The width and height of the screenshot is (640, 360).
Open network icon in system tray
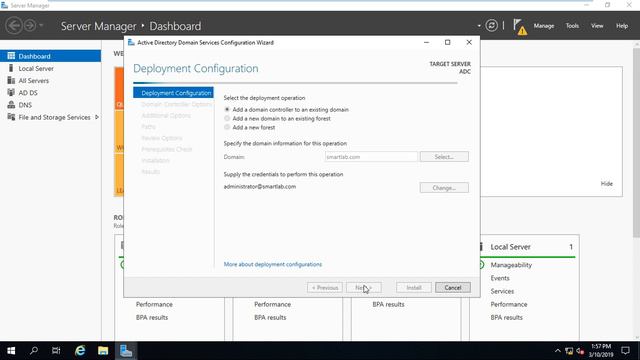[x=569, y=351]
